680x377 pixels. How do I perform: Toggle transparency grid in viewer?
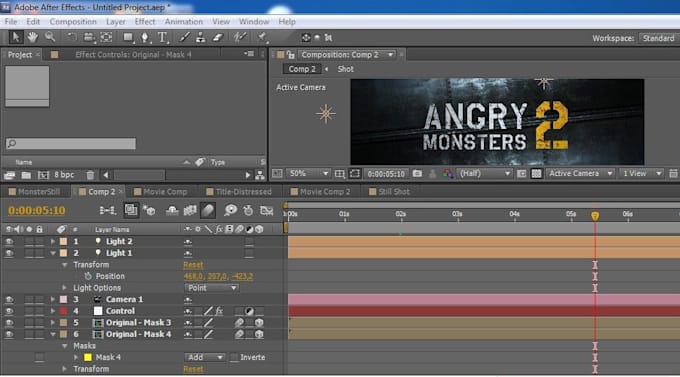pyautogui.click(x=536, y=174)
